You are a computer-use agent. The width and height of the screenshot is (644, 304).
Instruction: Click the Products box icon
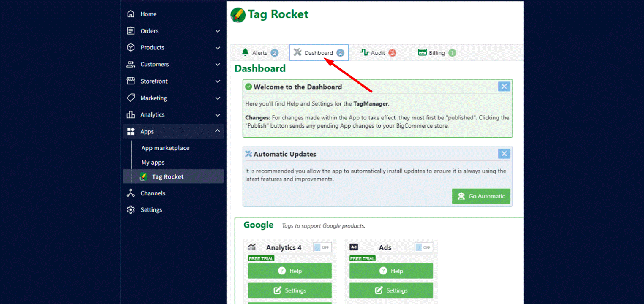[x=131, y=47]
